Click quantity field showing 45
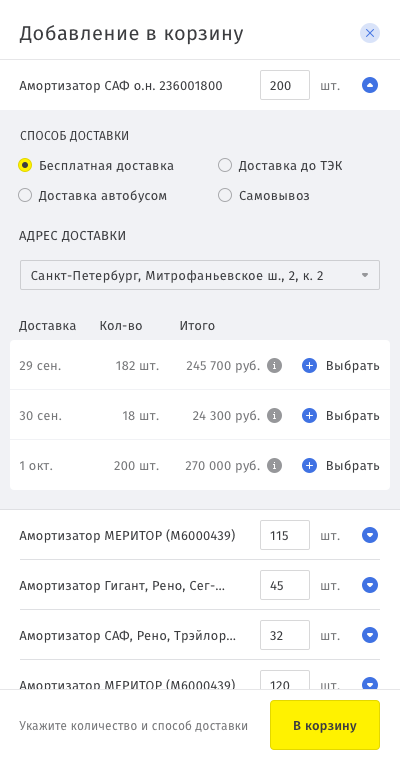The image size is (400, 760). [x=285, y=585]
